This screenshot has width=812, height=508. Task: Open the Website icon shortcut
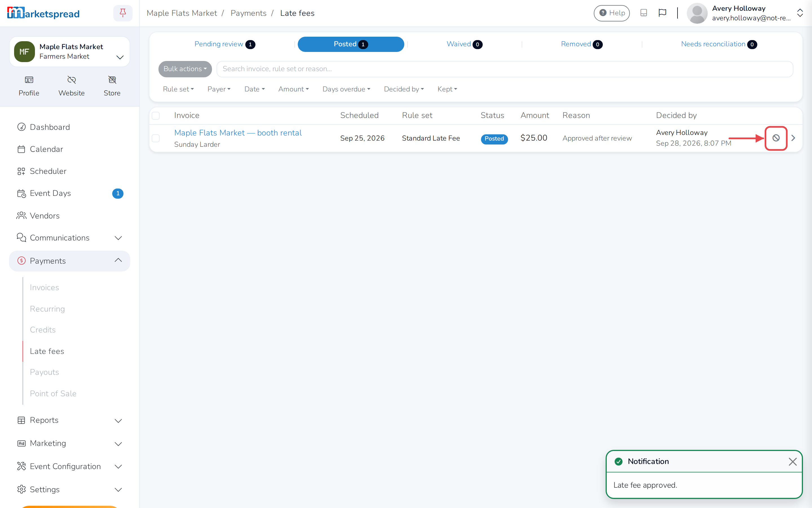[x=71, y=86]
